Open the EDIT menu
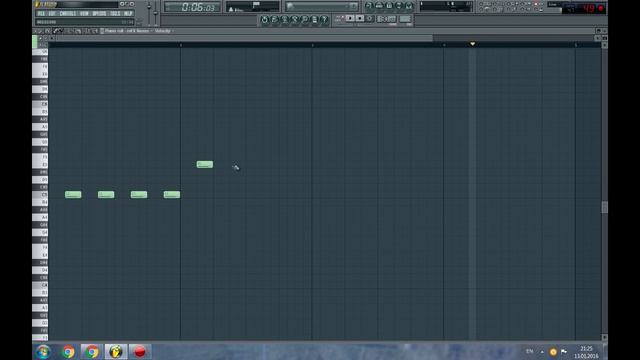Viewport: 640px width, 360px height. coord(52,13)
